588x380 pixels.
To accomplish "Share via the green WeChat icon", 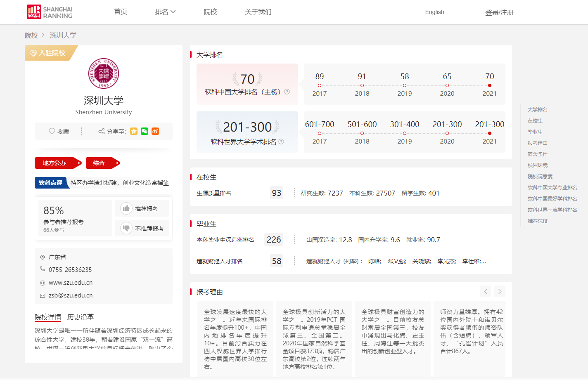I will click(x=145, y=131).
